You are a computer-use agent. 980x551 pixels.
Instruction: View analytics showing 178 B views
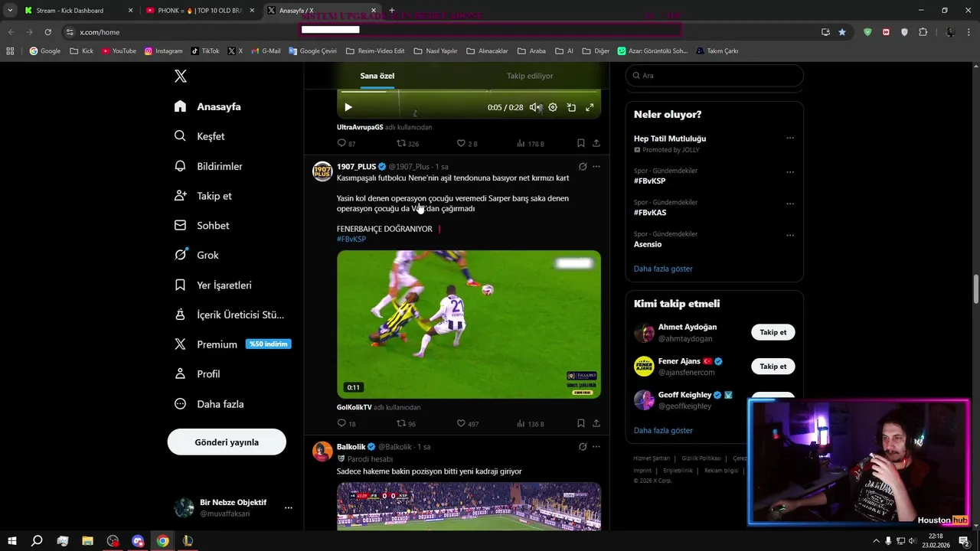(531, 143)
